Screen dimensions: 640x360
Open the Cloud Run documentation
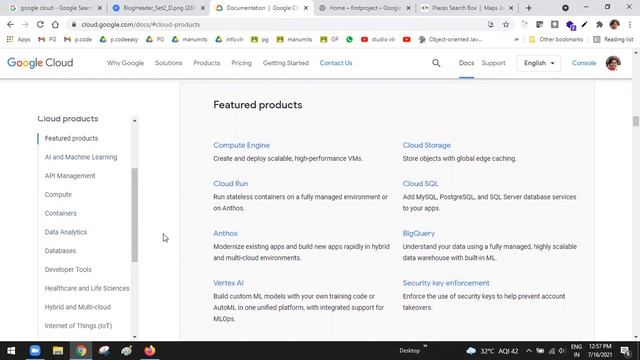click(231, 183)
